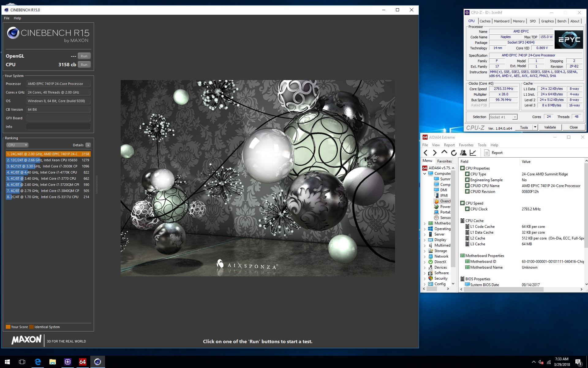Switch to the About tab in CPU-Z
The width and height of the screenshot is (588, 368).
tap(575, 21)
